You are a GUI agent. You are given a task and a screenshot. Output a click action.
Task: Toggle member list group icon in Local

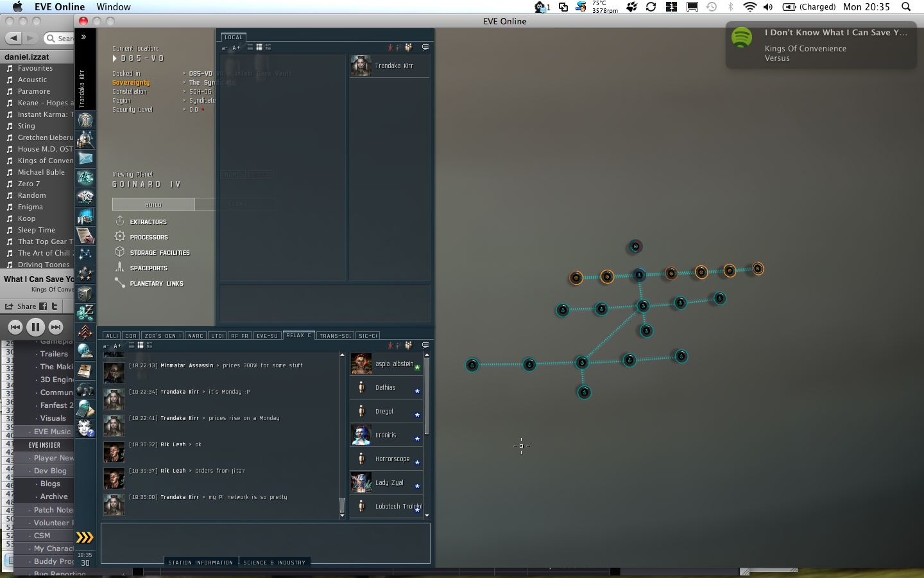[408, 47]
